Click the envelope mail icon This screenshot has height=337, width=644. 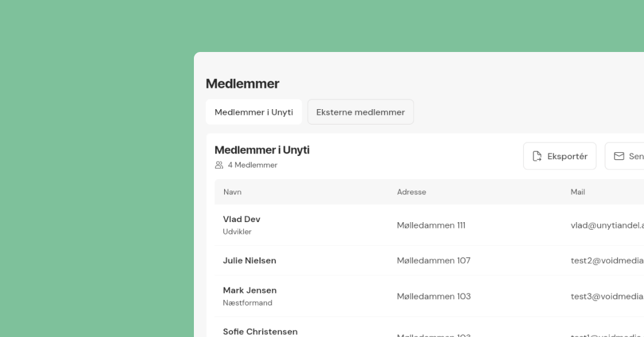point(619,156)
